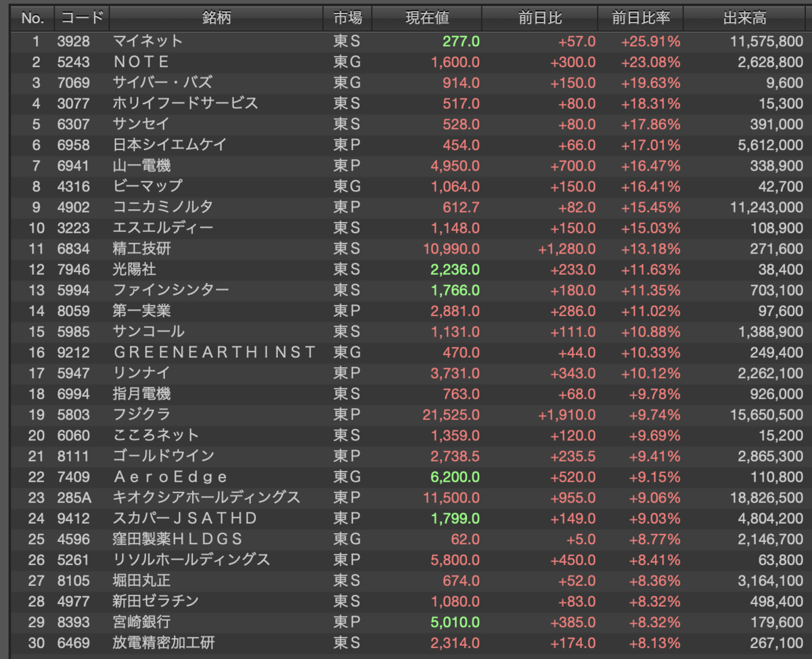Viewport: 812px width, 659px height.
Task: Select 放電精密加工研 stock name
Action: click(x=164, y=643)
